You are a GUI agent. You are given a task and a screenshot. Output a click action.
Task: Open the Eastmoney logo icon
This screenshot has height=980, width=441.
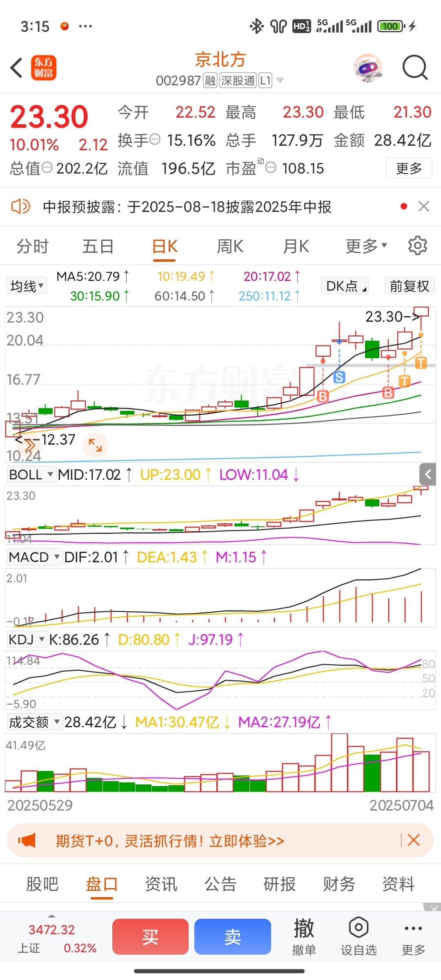(x=44, y=68)
